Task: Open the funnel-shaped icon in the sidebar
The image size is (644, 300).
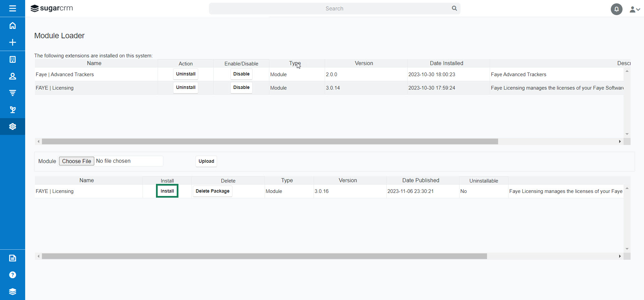Action: coord(12,93)
